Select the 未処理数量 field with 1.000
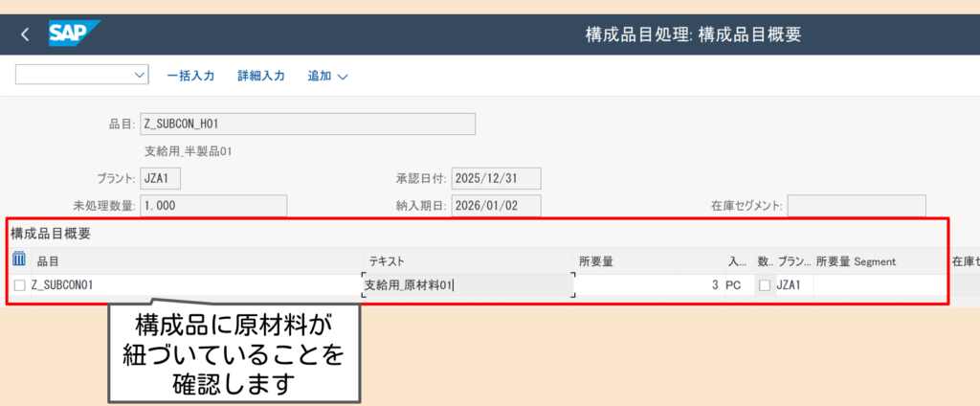 213,205
